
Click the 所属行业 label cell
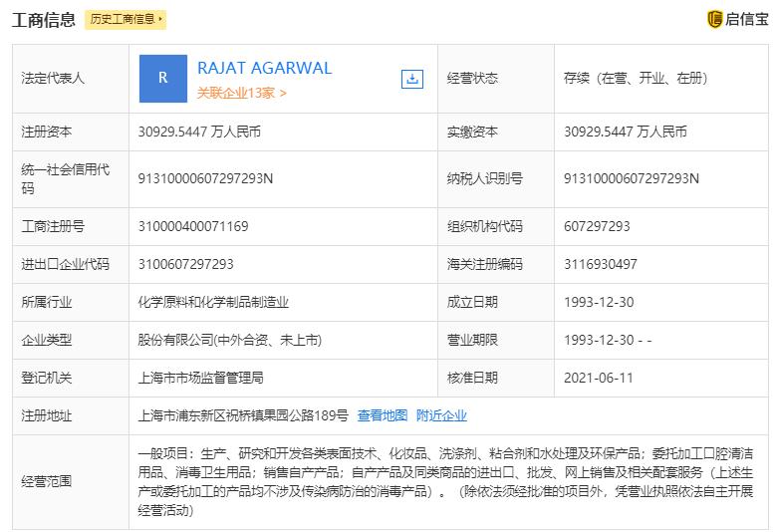[x=71, y=302]
